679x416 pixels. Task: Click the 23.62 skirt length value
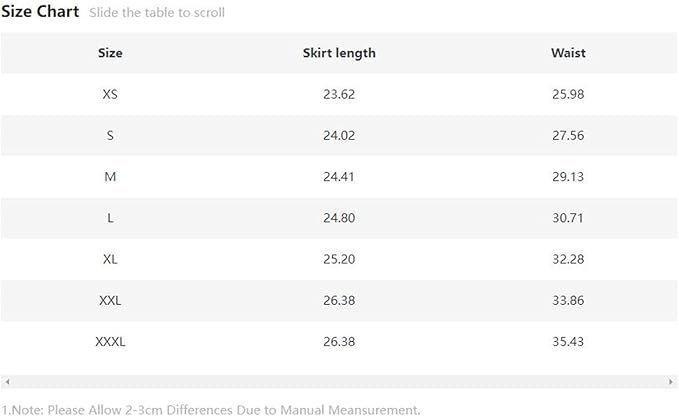point(339,94)
